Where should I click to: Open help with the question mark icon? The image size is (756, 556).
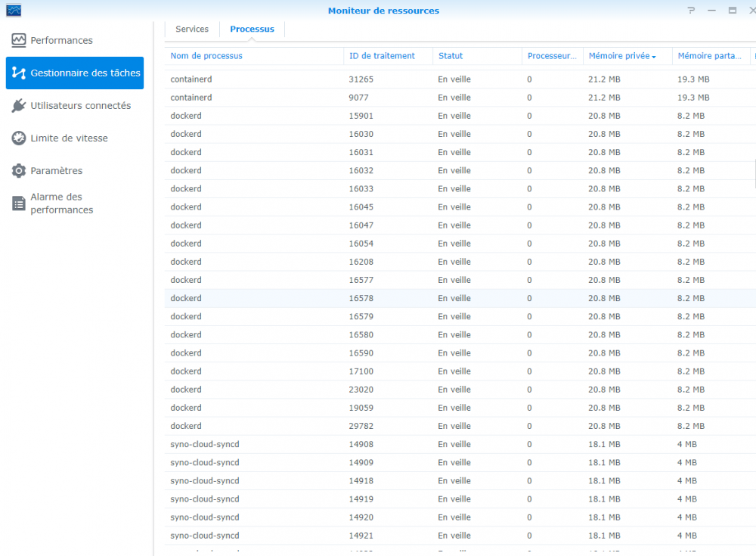coord(691,11)
